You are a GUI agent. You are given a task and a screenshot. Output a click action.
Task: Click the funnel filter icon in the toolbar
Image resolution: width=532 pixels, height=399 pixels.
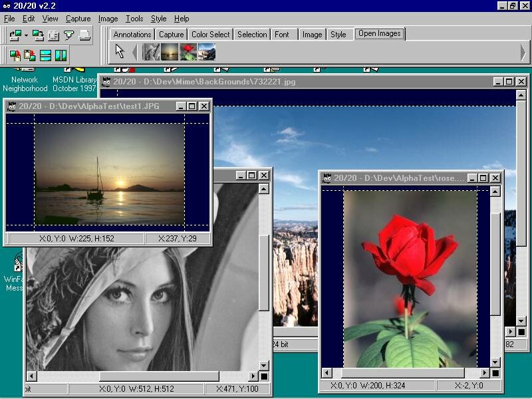[68, 35]
